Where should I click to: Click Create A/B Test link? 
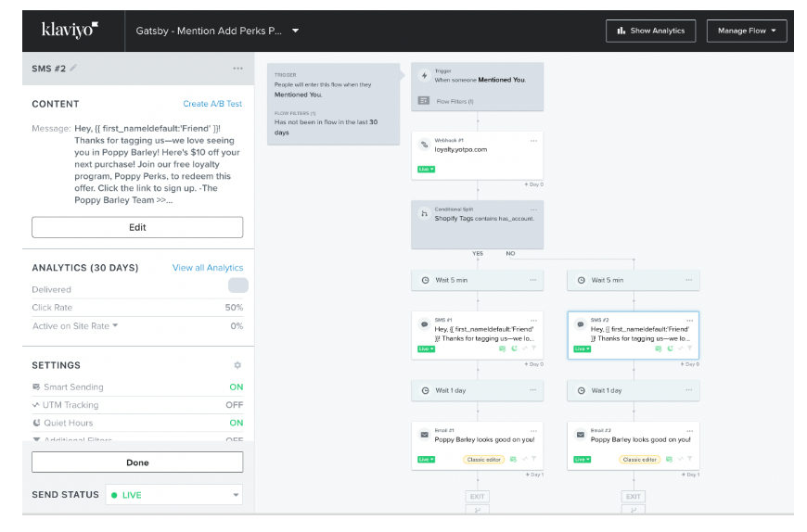pyautogui.click(x=212, y=104)
